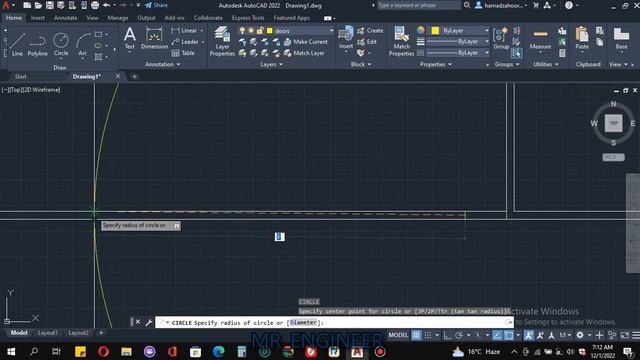The width and height of the screenshot is (640, 360).
Task: Expand the Groups panel
Action: coord(507,64)
